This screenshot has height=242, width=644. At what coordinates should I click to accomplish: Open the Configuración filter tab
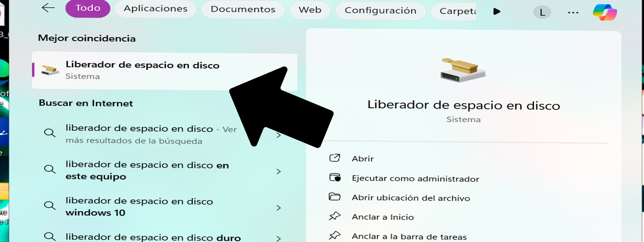[380, 11]
